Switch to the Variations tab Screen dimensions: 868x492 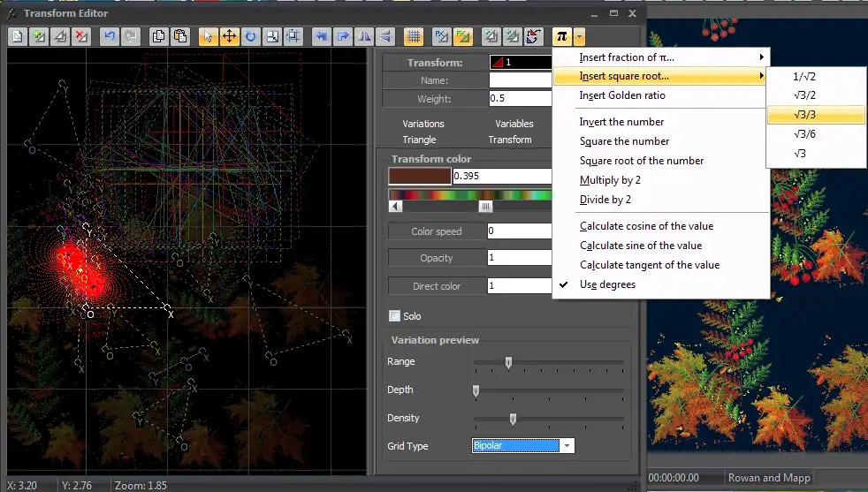pyautogui.click(x=423, y=124)
